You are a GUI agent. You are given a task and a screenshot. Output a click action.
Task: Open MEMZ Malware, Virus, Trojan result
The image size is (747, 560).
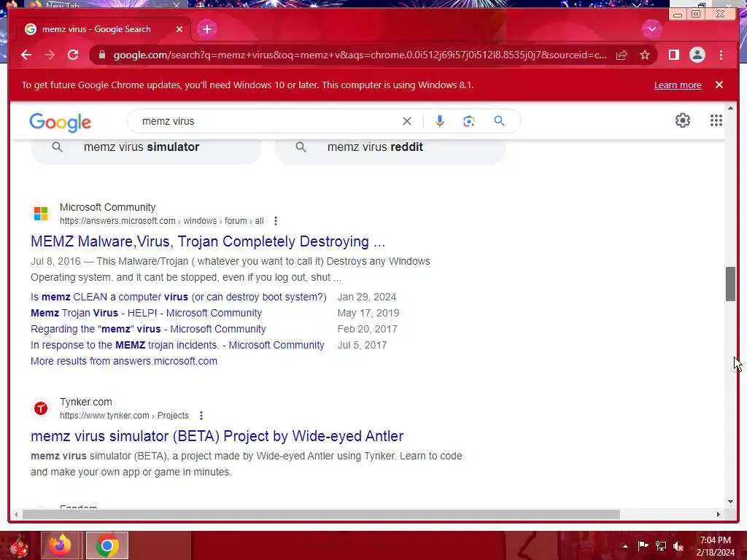coord(208,241)
